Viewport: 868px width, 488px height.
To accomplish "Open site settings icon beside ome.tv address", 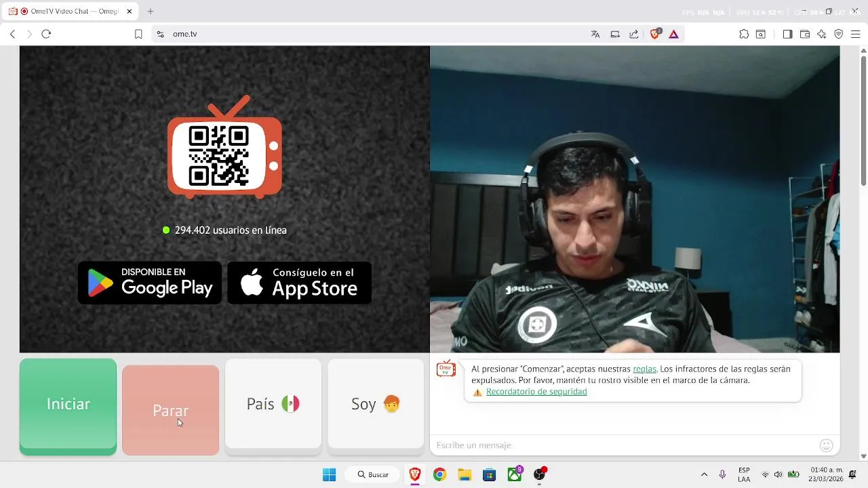I will coord(160,34).
